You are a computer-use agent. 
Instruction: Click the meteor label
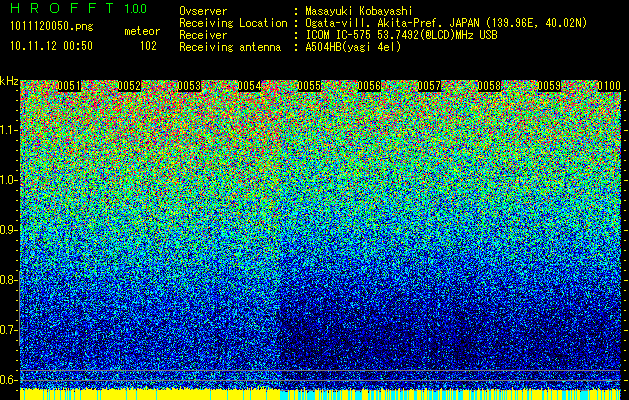(142, 31)
